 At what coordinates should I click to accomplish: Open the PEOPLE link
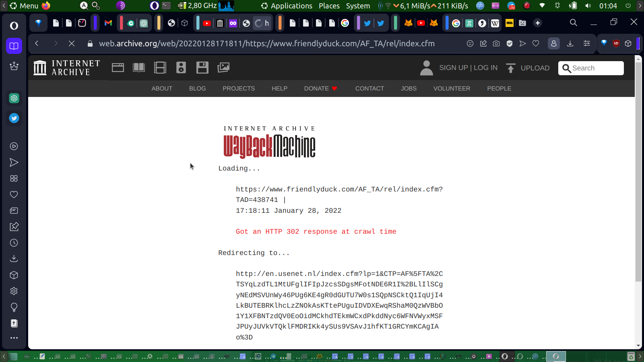tap(499, 88)
